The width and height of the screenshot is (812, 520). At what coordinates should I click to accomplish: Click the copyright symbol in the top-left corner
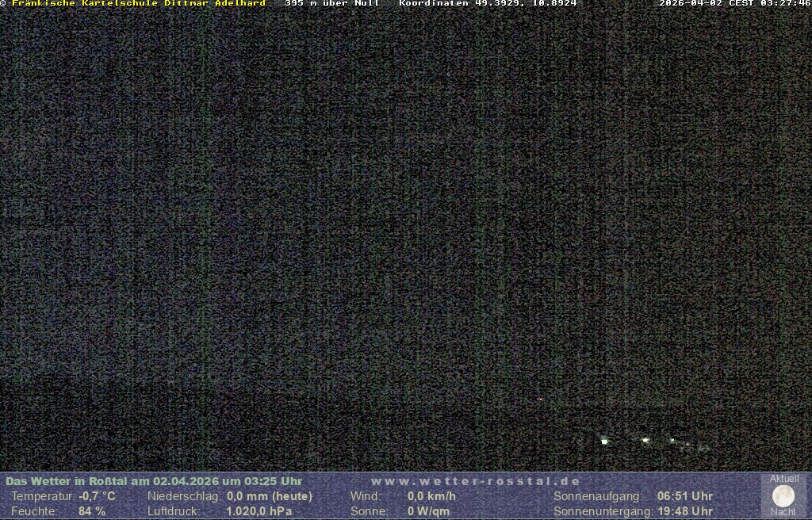coord(3,3)
